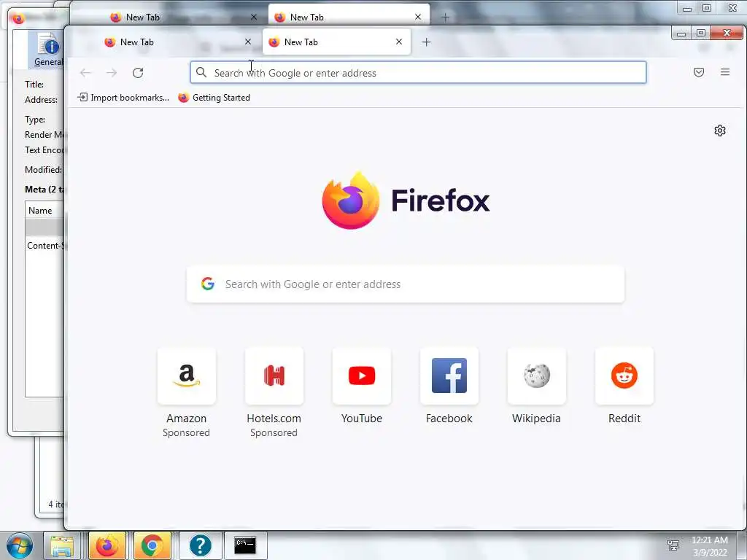Maximize the front Firefox window
This screenshot has width=747, height=560.
pos(701,33)
